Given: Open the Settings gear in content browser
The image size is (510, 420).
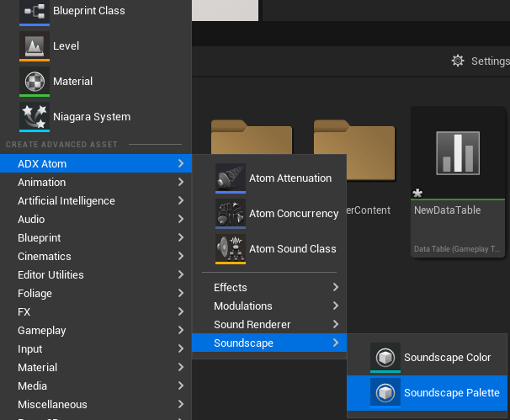Looking at the screenshot, I should (459, 61).
